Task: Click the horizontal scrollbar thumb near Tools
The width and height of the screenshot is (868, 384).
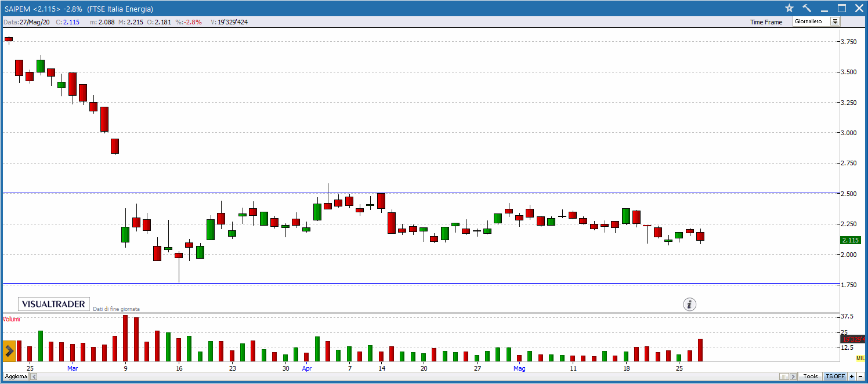Action: (784, 376)
